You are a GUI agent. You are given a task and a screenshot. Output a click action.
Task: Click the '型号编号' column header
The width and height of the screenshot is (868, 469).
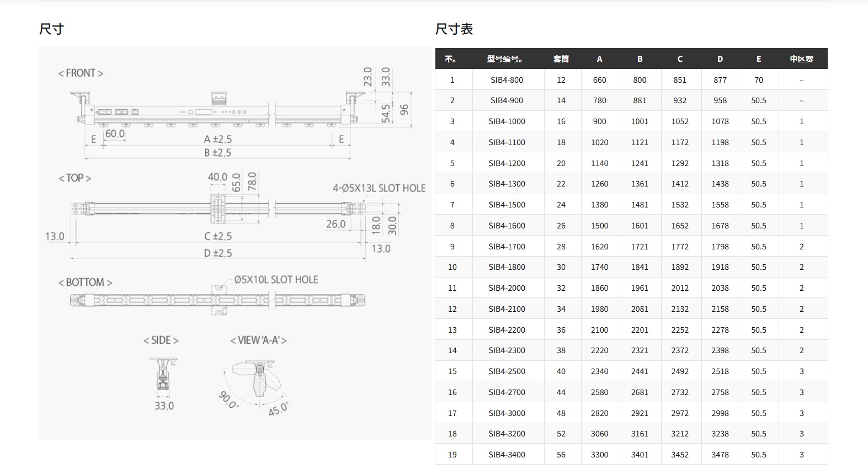pyautogui.click(x=506, y=59)
